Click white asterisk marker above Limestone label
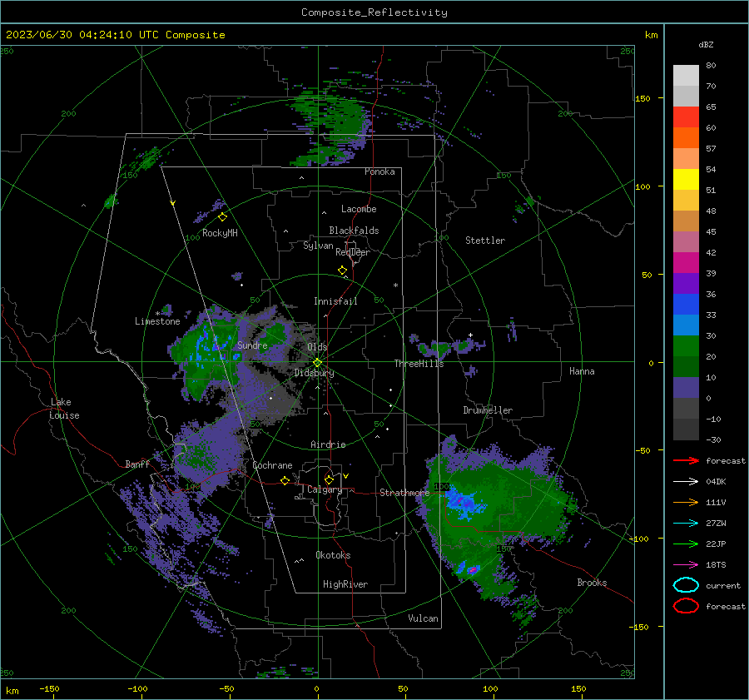This screenshot has width=749, height=700. [157, 314]
